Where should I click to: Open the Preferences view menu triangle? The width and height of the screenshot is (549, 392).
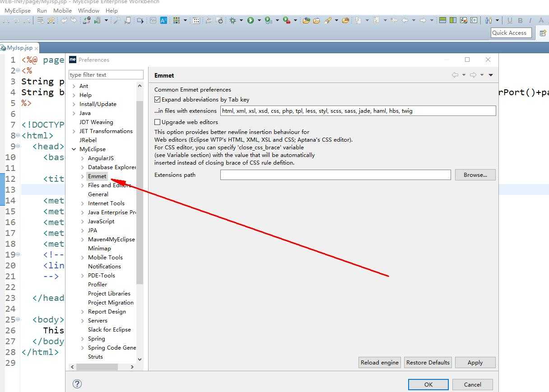[x=491, y=75]
